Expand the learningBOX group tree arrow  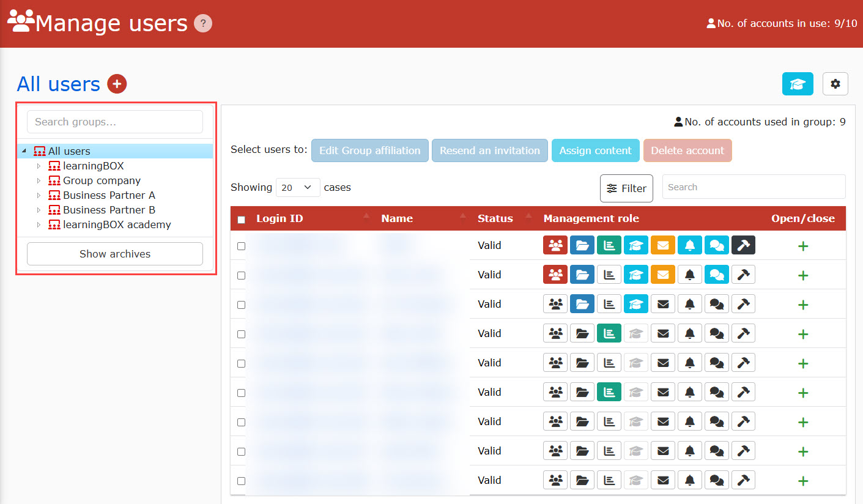click(x=38, y=166)
